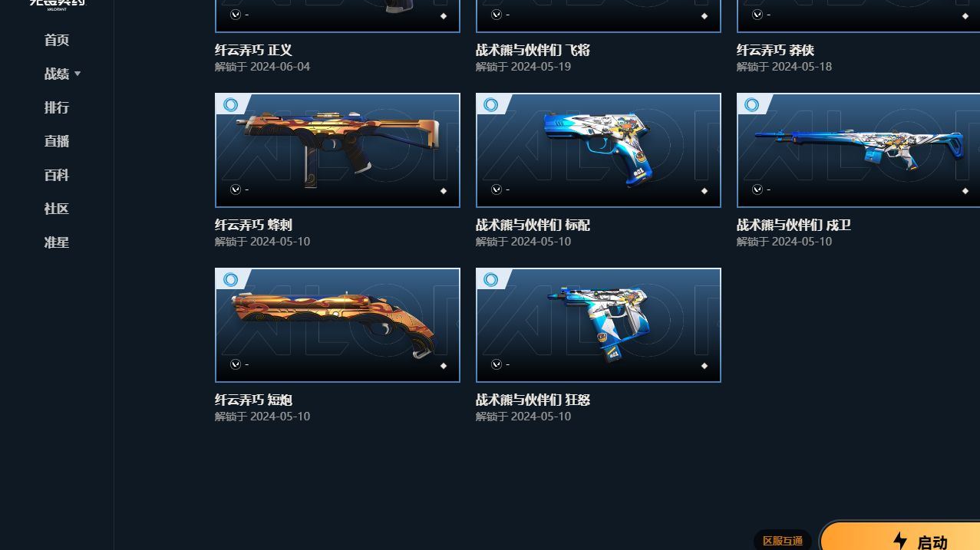Click the diamond tier icon on 短炮 card
The height and width of the screenshot is (550, 980).
click(444, 366)
